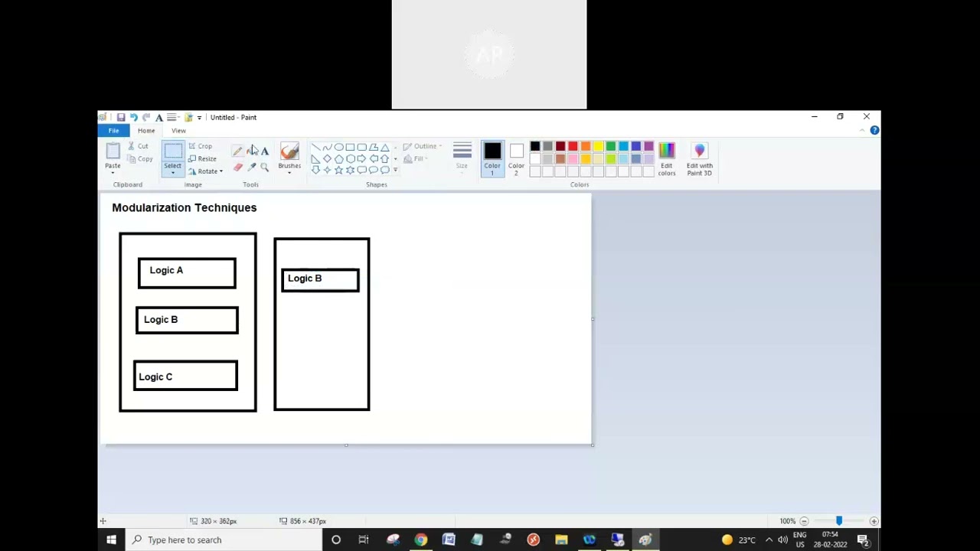Set Color 2 as active color
The height and width of the screenshot is (551, 980).
(x=516, y=159)
